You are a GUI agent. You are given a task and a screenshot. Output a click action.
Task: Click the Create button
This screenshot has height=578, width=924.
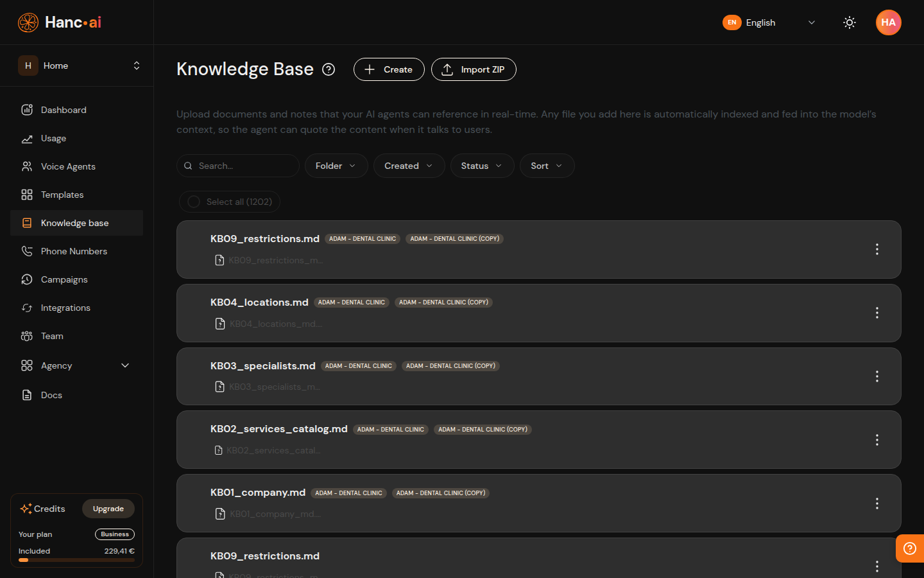(x=389, y=69)
